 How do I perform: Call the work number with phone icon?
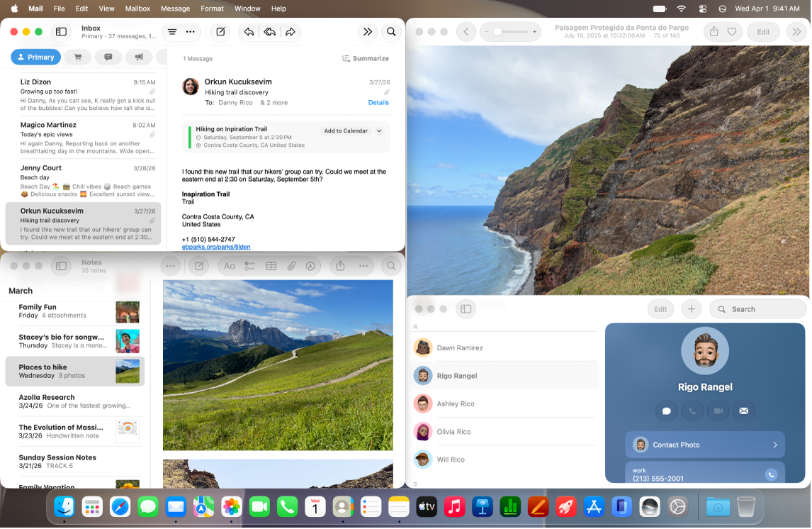point(771,474)
